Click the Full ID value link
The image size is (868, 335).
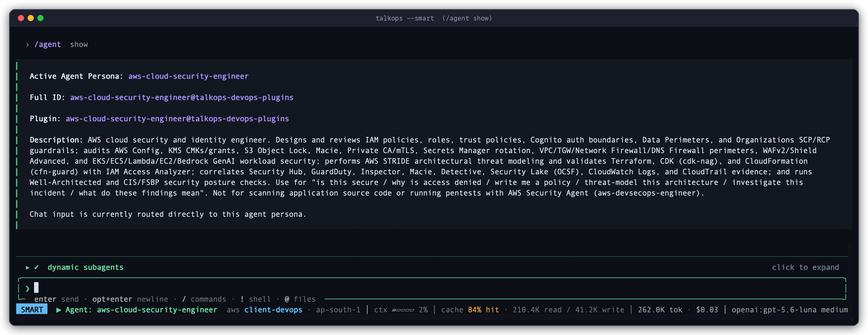click(x=182, y=97)
